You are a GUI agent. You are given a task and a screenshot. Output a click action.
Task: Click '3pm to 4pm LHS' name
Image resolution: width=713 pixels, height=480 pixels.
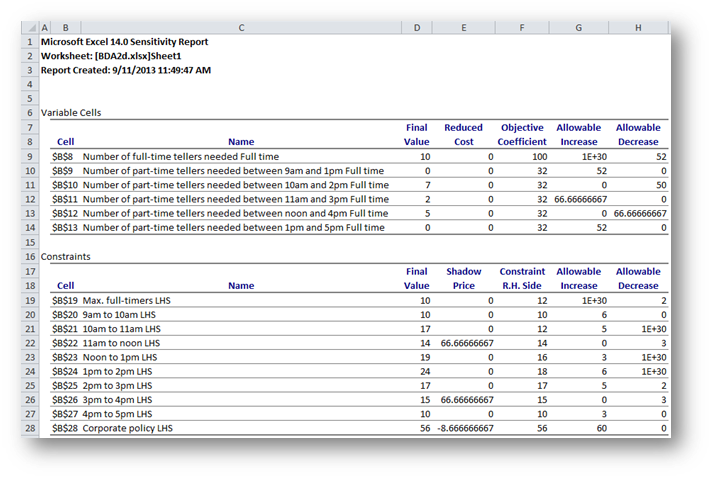point(117,400)
